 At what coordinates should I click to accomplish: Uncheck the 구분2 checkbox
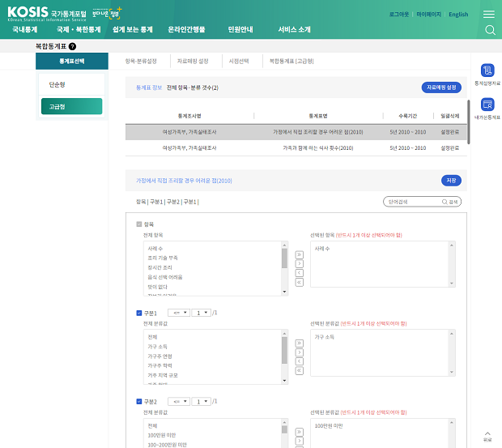pos(139,402)
